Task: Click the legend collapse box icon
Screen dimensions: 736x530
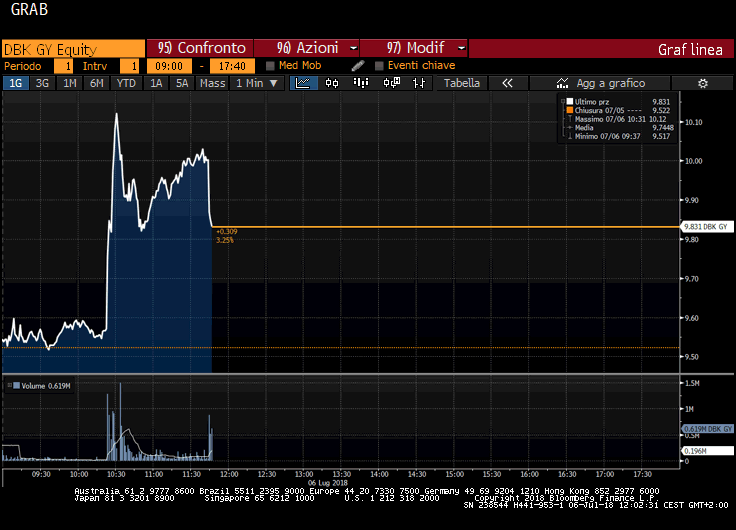Action: [x=563, y=101]
